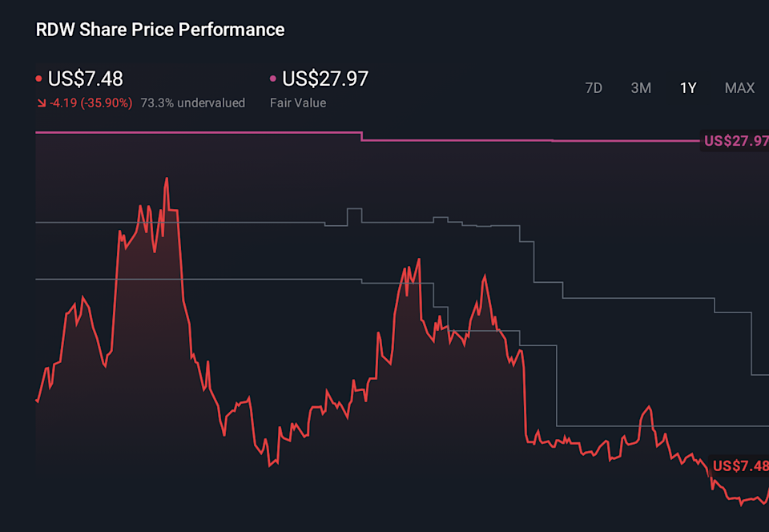Switch to the 3M time range
Image resolution: width=769 pixels, height=532 pixels.
(641, 88)
